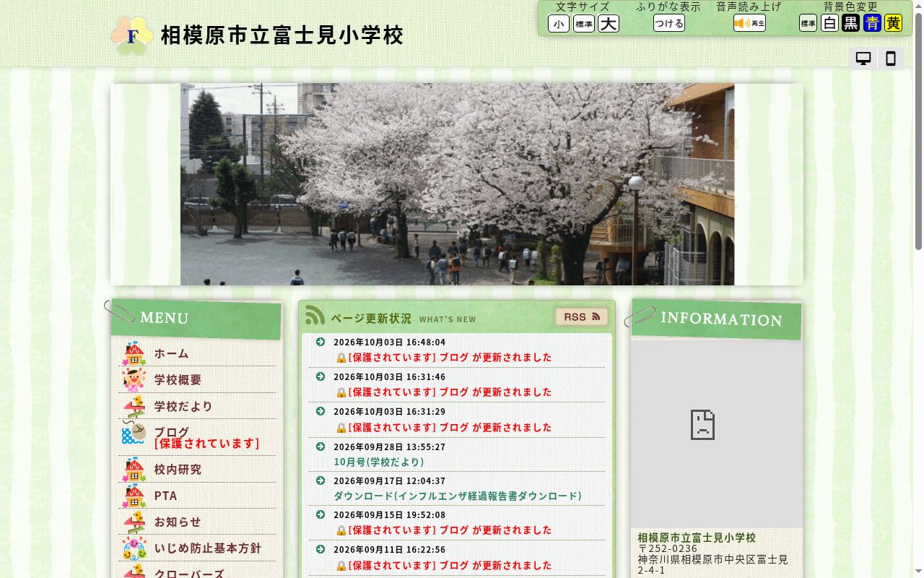Viewport: 924px width, 578px height.
Task: Switch to desktop view icon
Action: coord(863,59)
